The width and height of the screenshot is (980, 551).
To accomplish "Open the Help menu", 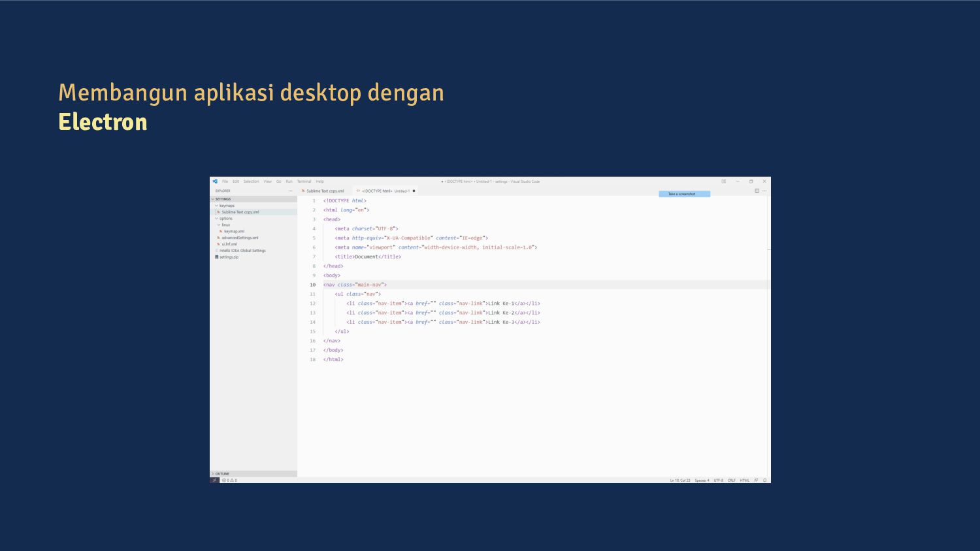I will click(x=320, y=181).
